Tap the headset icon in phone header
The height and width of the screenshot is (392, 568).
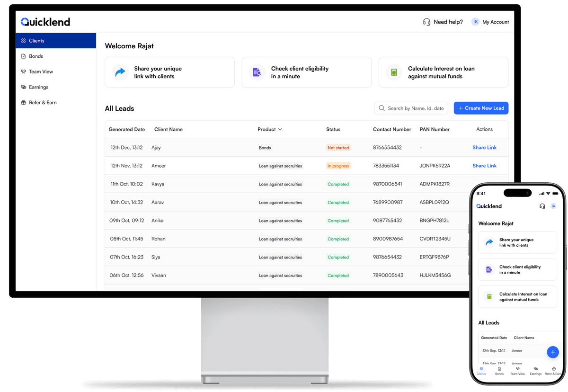tap(542, 206)
